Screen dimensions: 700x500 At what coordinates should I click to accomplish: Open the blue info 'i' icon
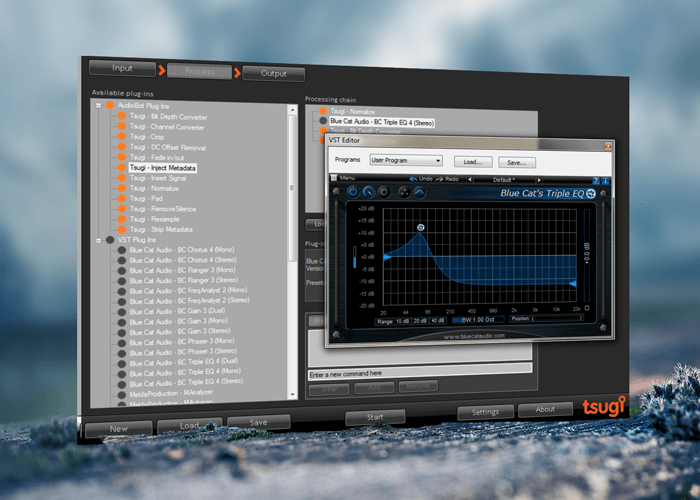click(605, 181)
